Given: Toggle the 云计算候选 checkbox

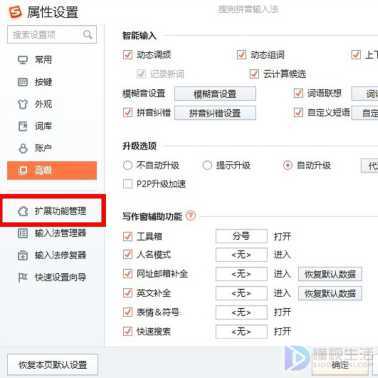Looking at the screenshot, I should point(254,74).
